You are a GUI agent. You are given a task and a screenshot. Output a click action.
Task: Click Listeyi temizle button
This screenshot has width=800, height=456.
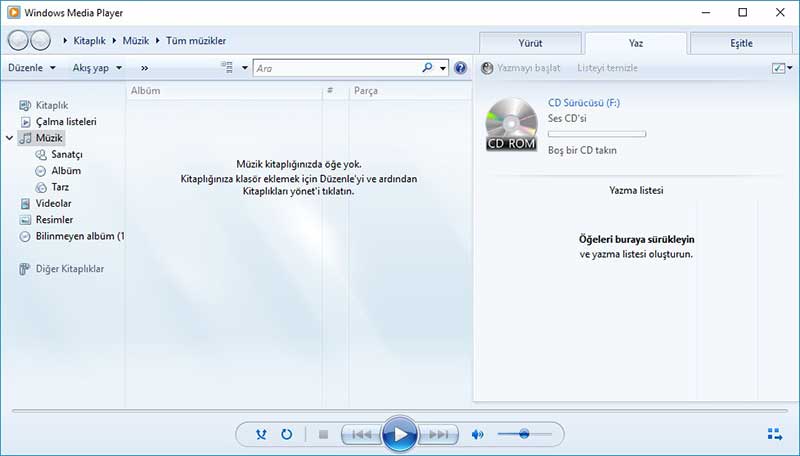coord(607,68)
